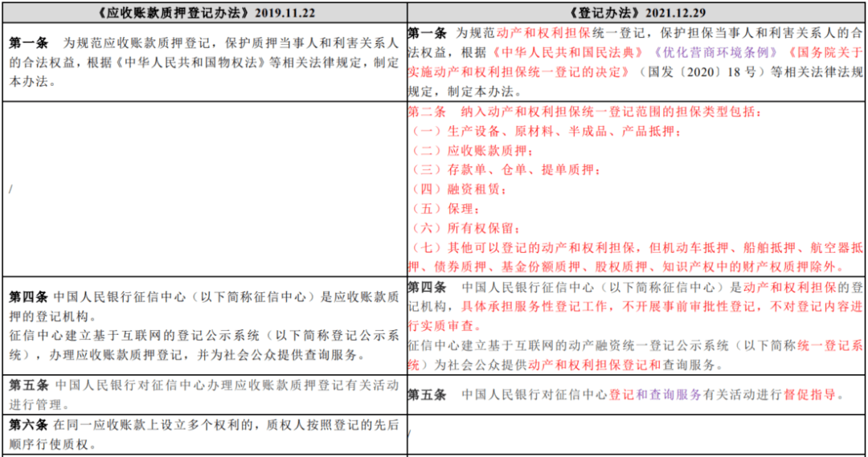Click the 第六条 heading in left column
This screenshot has height=457, width=868.
click(x=27, y=424)
